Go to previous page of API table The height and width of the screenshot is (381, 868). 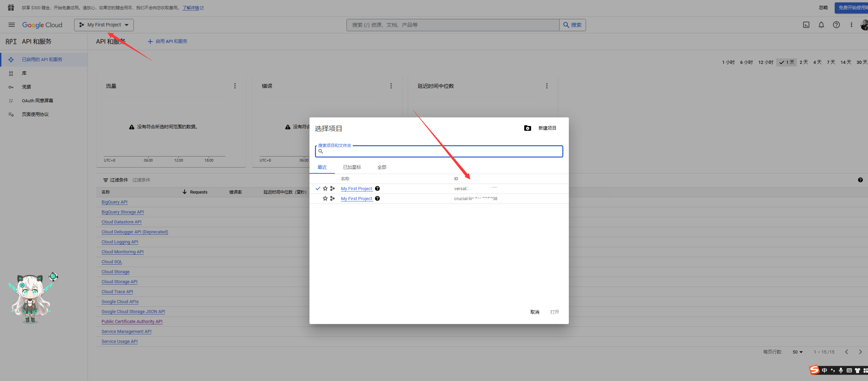tap(847, 352)
